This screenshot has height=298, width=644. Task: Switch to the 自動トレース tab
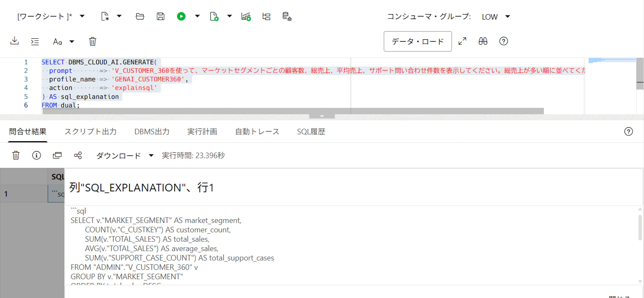click(x=257, y=132)
